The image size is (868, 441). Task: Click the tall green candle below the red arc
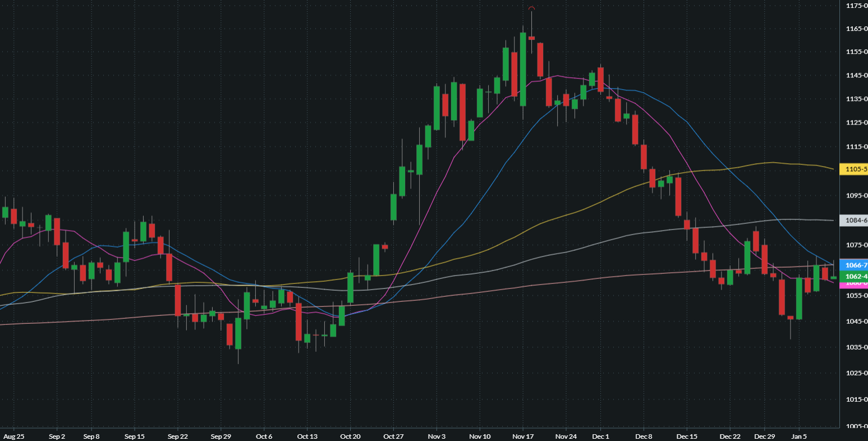523,69
